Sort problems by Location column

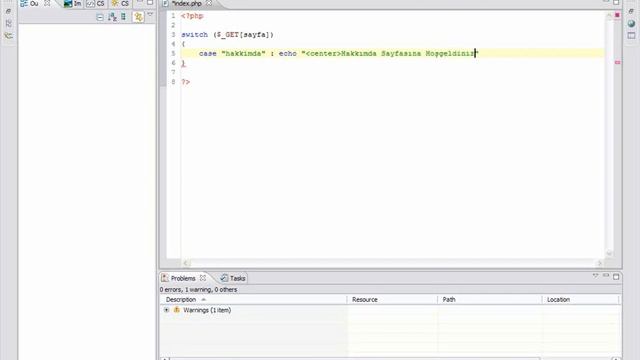pos(580,300)
